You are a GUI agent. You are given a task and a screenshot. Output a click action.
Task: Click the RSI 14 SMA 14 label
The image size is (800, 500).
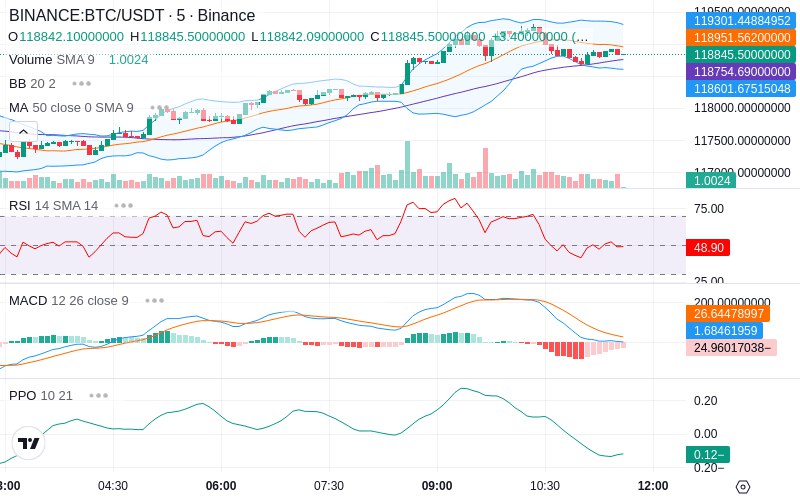click(54, 206)
